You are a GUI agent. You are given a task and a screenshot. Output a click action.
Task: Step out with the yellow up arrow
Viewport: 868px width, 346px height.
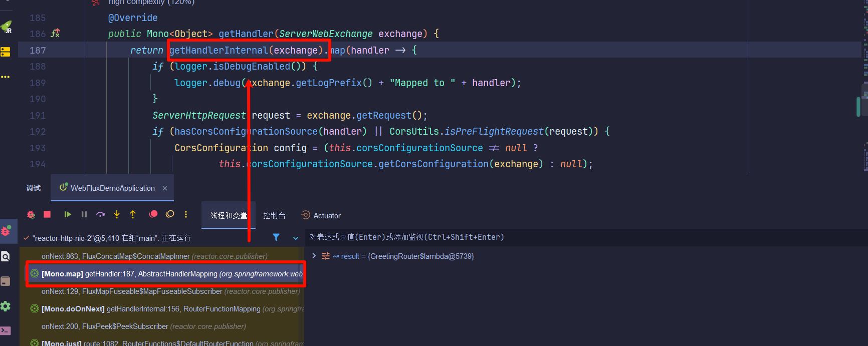(x=133, y=214)
